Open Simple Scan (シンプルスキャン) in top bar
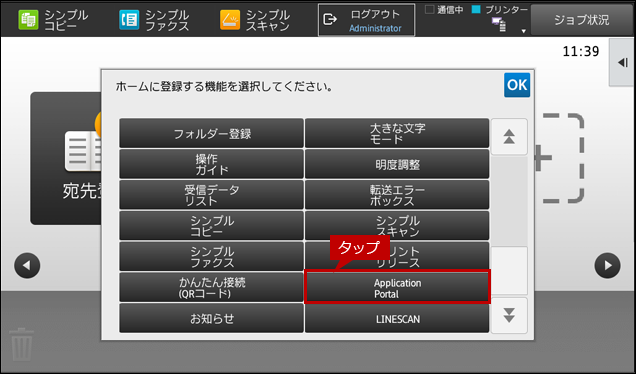This screenshot has height=374, width=636. tap(255, 20)
